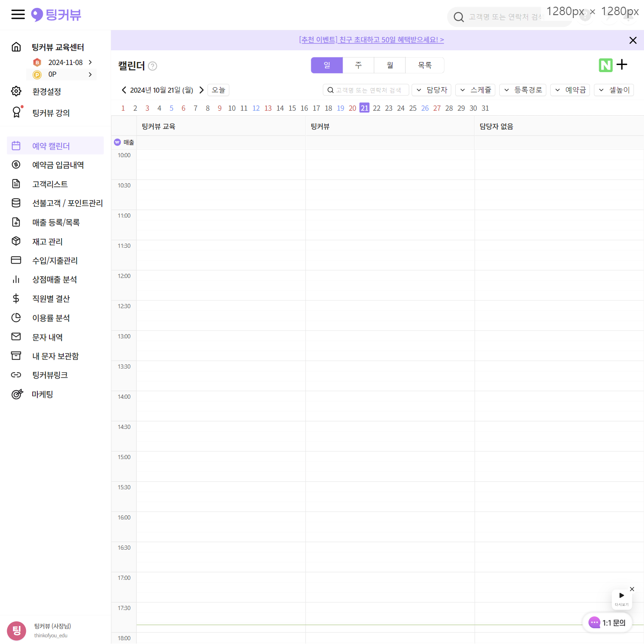Image resolution: width=644 pixels, height=644 pixels.
Task: Open the 추천 이벤트 invitation link
Action: click(x=371, y=40)
